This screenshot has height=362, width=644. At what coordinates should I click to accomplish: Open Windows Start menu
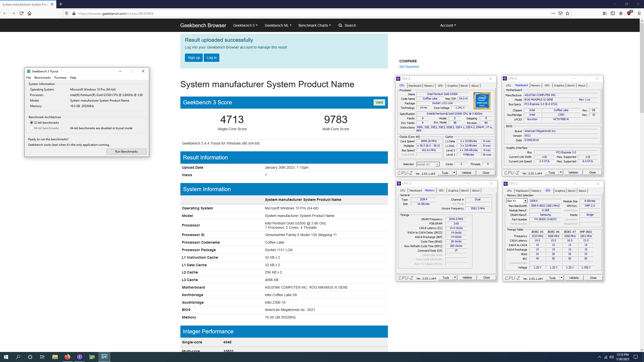6,357
